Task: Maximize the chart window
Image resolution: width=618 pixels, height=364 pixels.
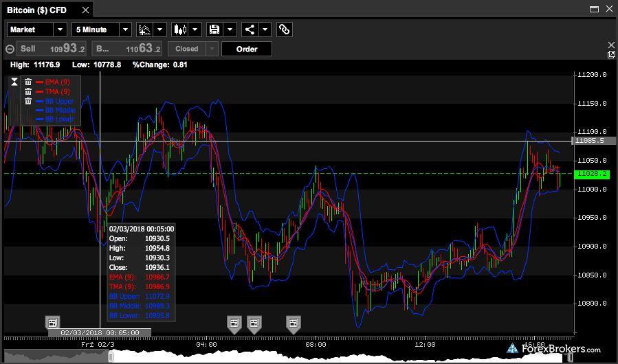Action: click(594, 9)
